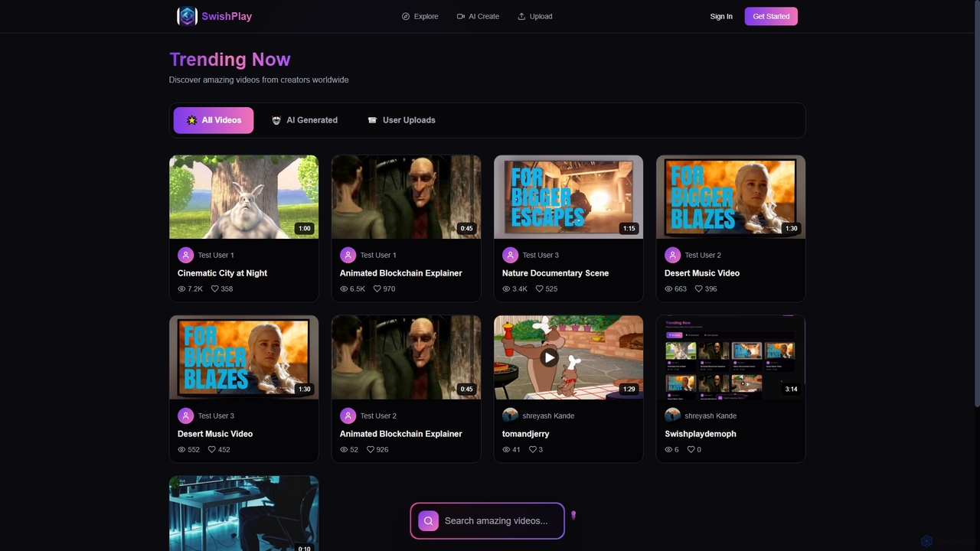Click shreyash Kande avatar under tomandjerry

click(x=510, y=416)
